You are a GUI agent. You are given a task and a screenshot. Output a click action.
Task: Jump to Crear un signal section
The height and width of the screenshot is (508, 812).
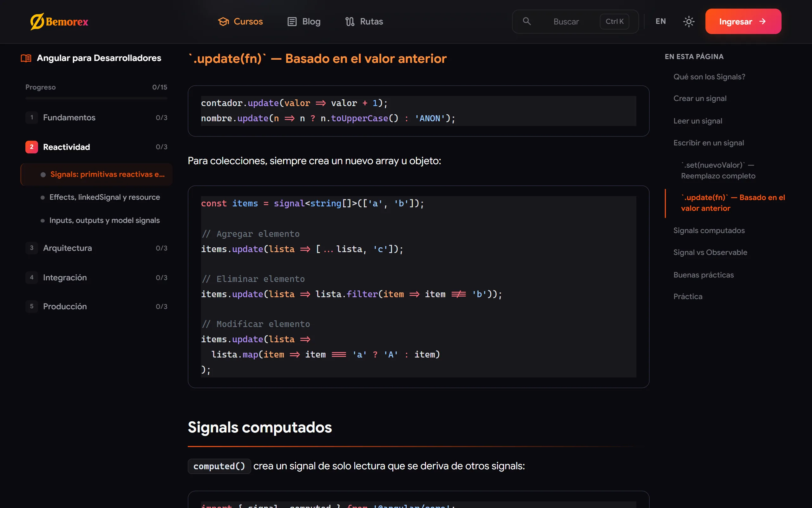point(700,98)
